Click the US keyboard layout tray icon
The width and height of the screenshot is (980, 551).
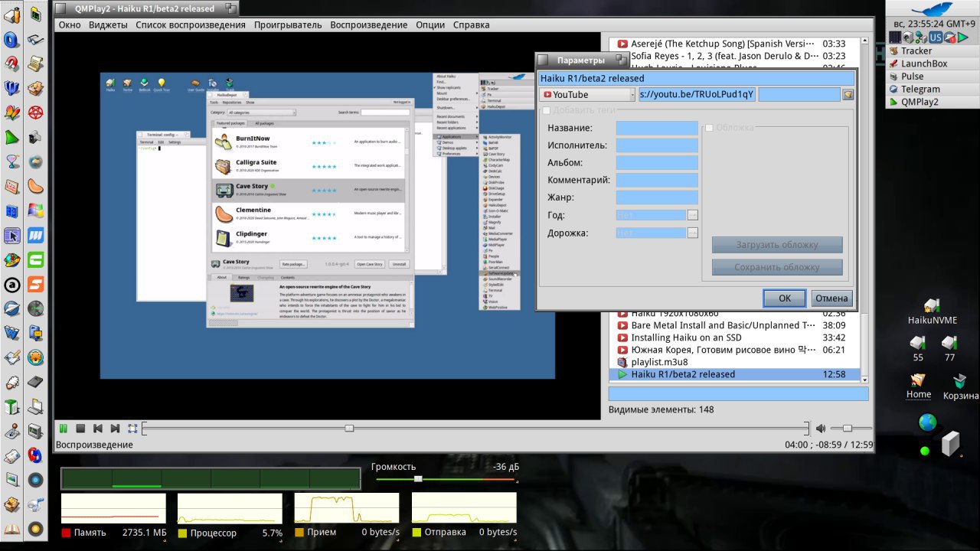(x=936, y=37)
